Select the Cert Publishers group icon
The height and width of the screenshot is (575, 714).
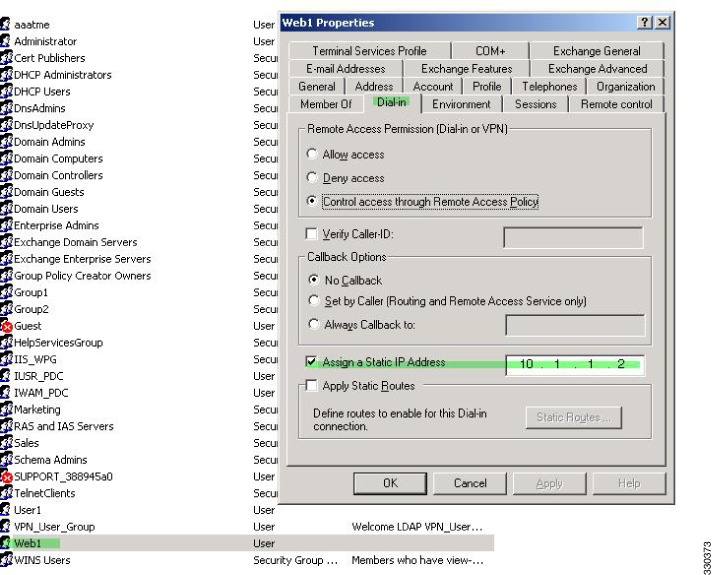pos(6,58)
